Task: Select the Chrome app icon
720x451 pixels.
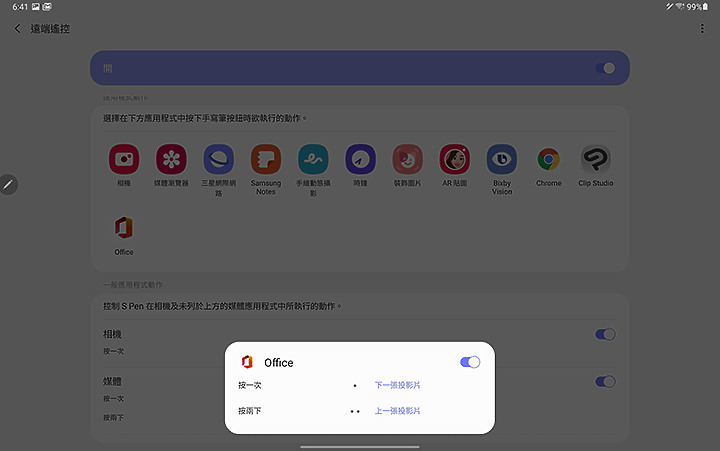Action: (x=549, y=159)
